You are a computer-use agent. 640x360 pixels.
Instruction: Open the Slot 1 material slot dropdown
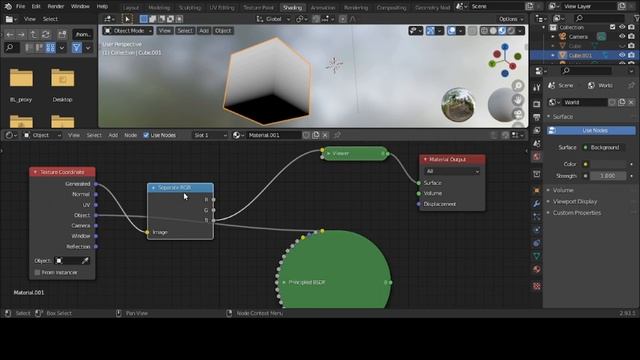210,135
